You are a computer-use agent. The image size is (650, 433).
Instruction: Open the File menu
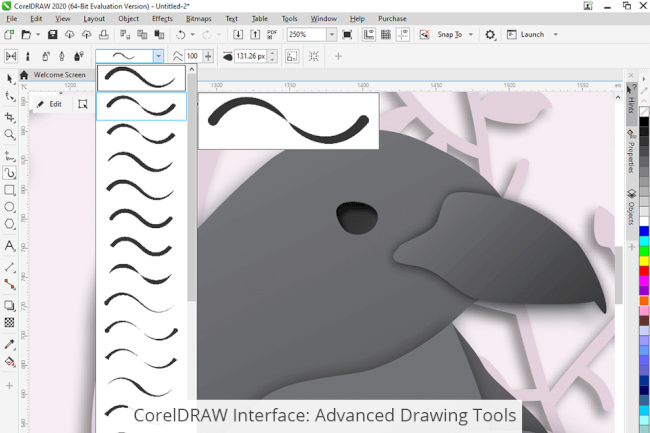coord(12,19)
